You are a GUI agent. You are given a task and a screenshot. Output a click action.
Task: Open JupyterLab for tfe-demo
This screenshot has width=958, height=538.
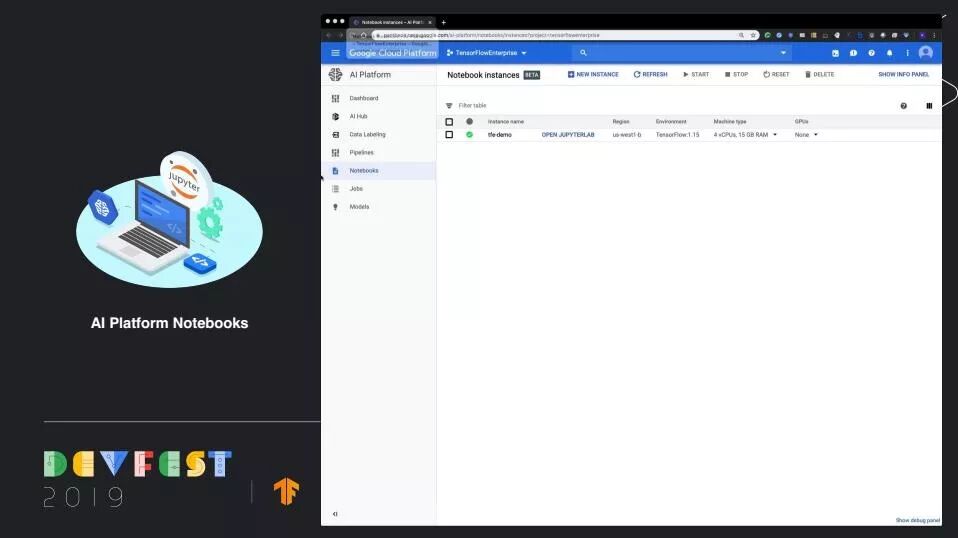(x=568, y=134)
